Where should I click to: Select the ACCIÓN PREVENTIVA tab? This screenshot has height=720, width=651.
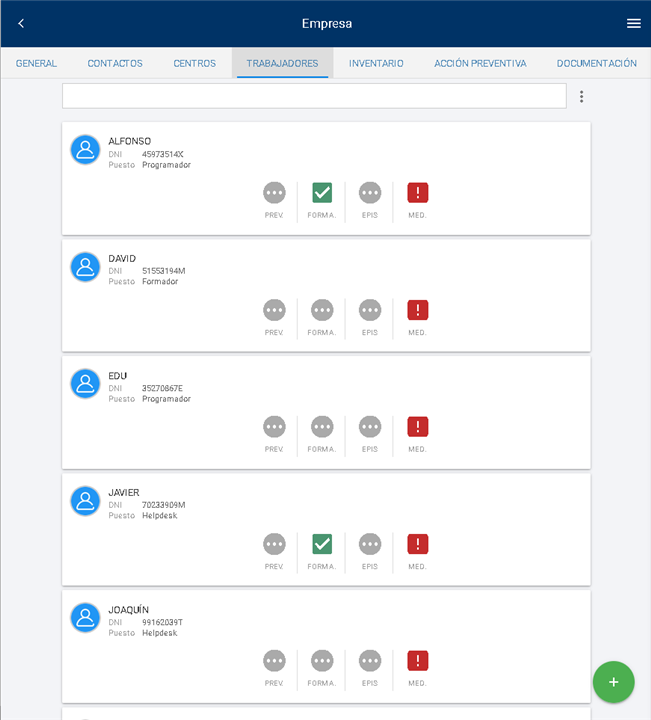480,63
